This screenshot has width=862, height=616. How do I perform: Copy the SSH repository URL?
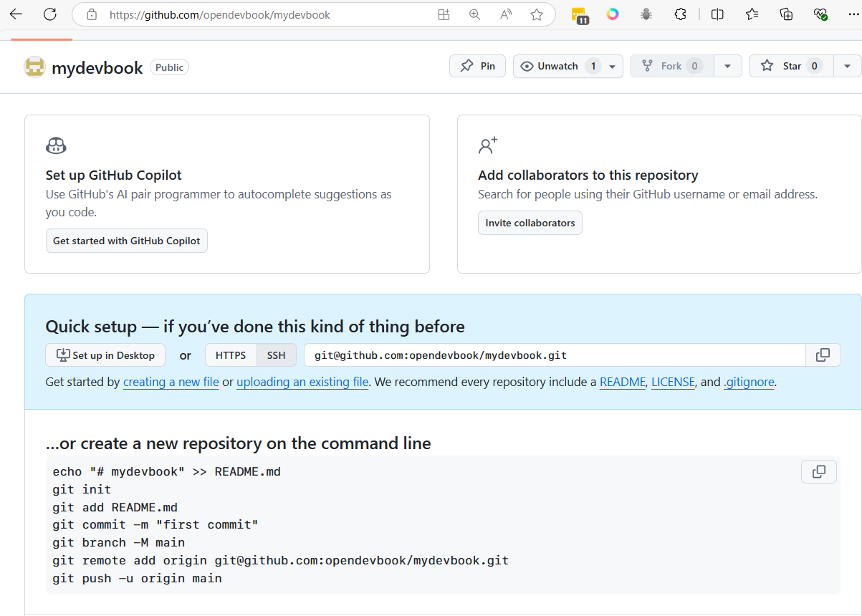tap(823, 355)
